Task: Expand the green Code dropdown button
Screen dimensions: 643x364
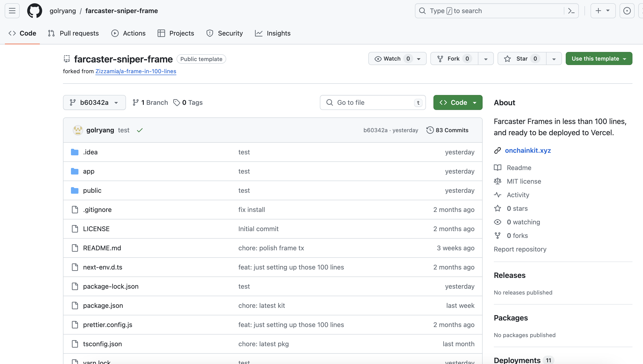Action: (x=458, y=102)
